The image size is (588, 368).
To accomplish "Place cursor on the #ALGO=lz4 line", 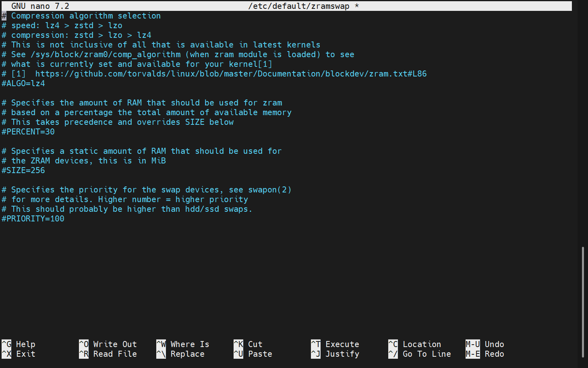I will (x=23, y=83).
